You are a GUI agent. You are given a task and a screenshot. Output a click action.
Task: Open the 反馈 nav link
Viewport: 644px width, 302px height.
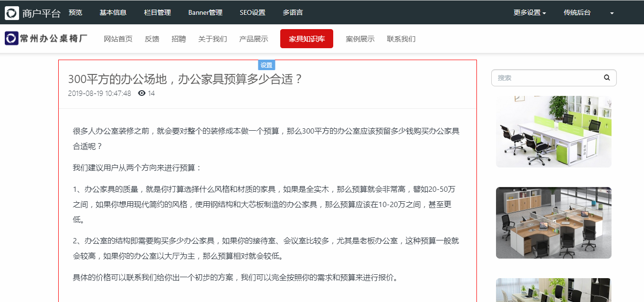(152, 39)
